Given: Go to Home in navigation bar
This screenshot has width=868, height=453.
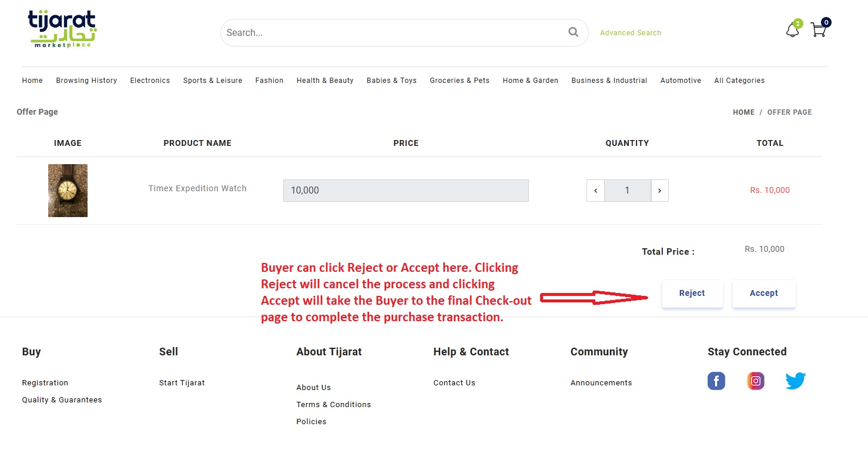Looking at the screenshot, I should 32,81.
